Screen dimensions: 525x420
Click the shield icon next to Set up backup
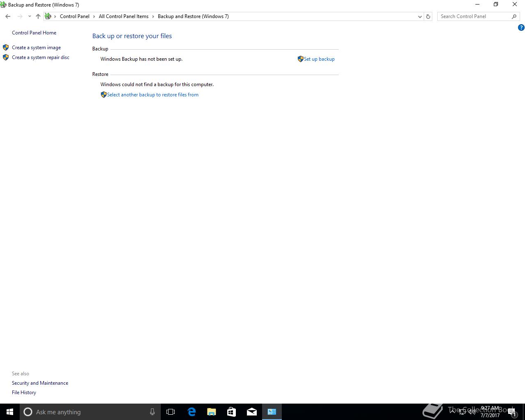301,59
